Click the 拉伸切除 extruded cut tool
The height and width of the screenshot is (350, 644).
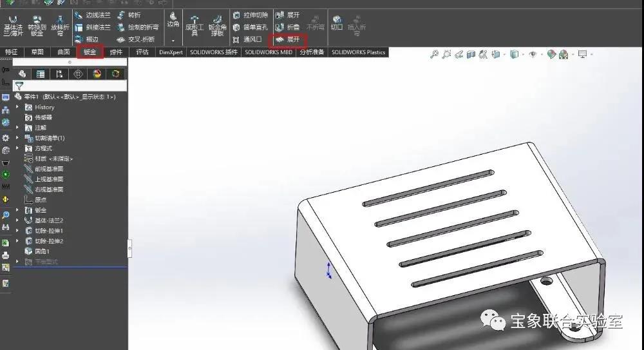tap(251, 15)
